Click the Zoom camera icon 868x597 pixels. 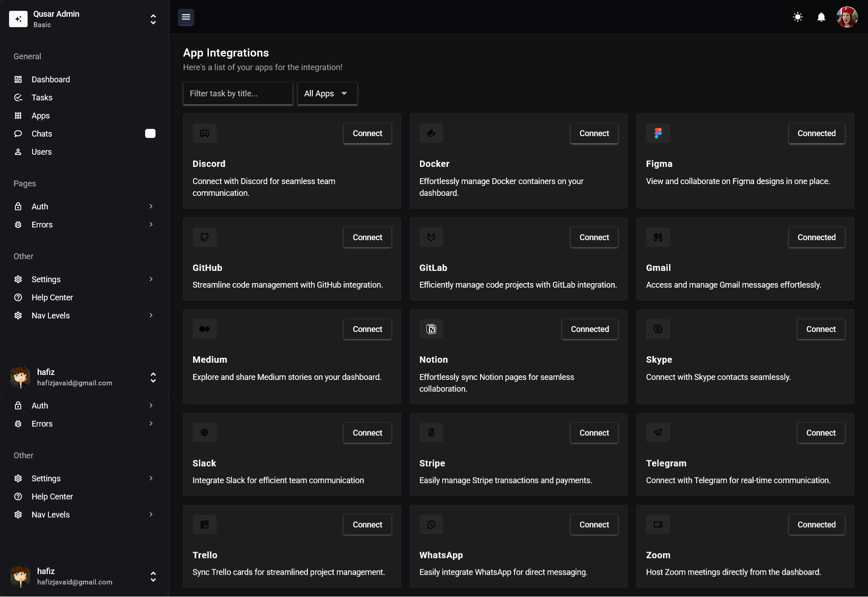(658, 525)
